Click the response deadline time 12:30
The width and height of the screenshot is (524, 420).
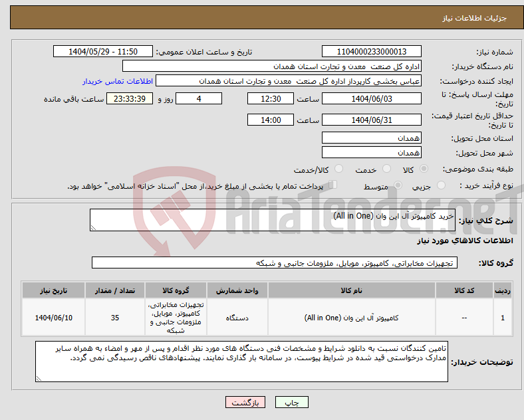[271, 99]
